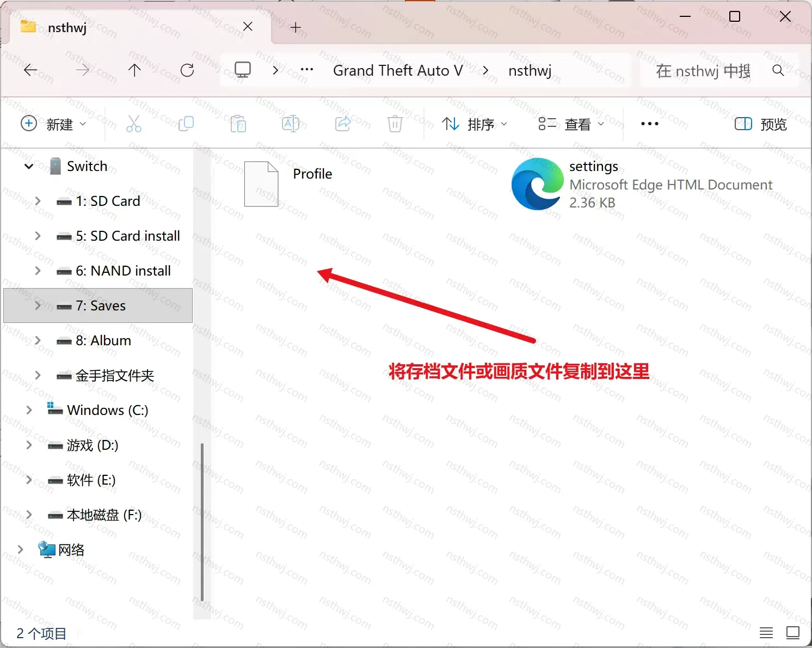Viewport: 812px width, 648px height.
Task: Expand the 本地磁盘 (F:) drive node
Action: point(29,515)
